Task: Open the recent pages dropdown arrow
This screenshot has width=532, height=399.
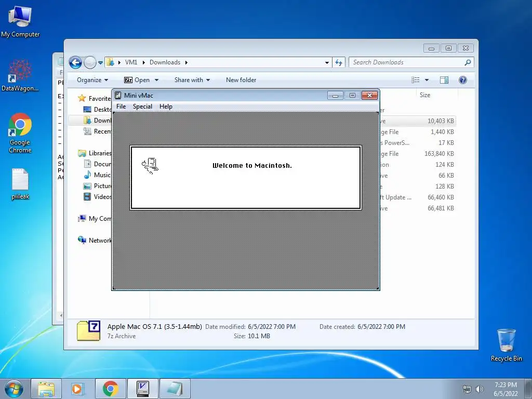Action: coord(100,63)
